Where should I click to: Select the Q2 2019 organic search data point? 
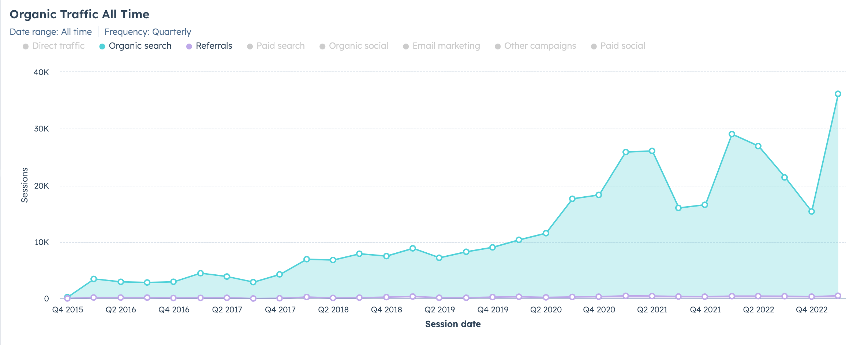point(439,258)
